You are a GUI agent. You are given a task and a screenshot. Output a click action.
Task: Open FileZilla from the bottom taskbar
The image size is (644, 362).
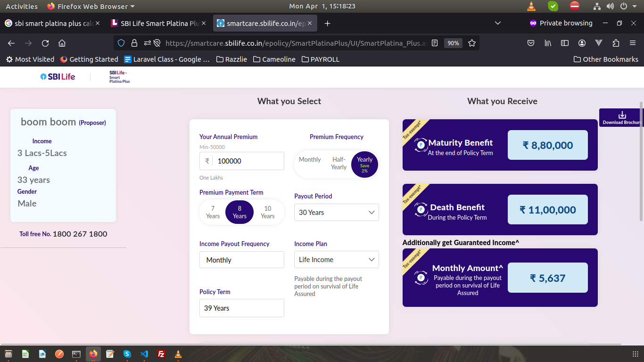click(161, 354)
